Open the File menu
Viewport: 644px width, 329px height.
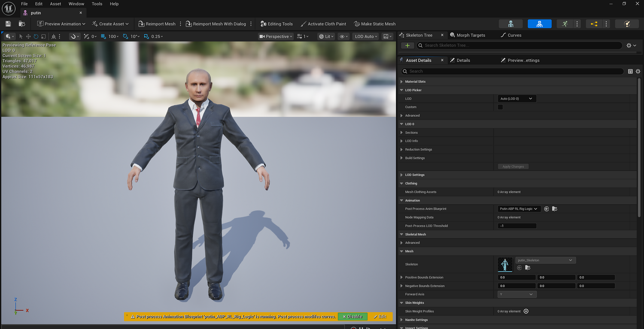coord(24,4)
